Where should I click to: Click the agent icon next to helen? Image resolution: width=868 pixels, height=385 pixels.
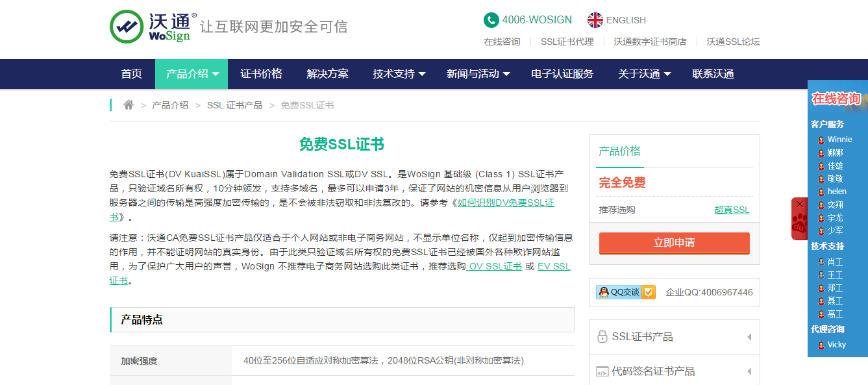[x=821, y=192]
